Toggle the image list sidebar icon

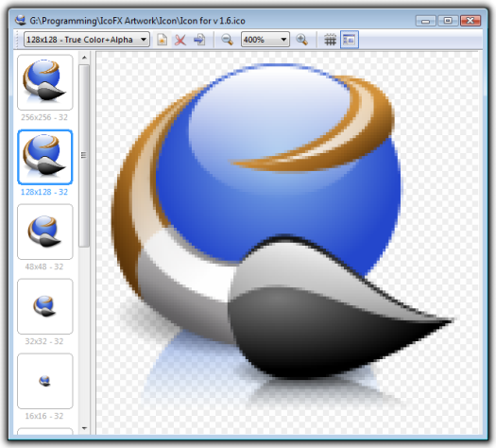[x=350, y=40]
